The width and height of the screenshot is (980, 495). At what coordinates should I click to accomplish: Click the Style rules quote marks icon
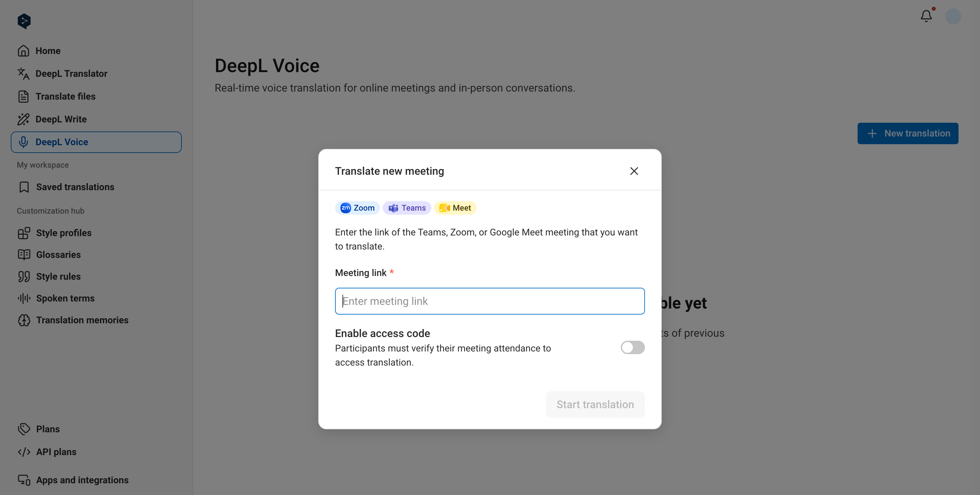tap(24, 277)
